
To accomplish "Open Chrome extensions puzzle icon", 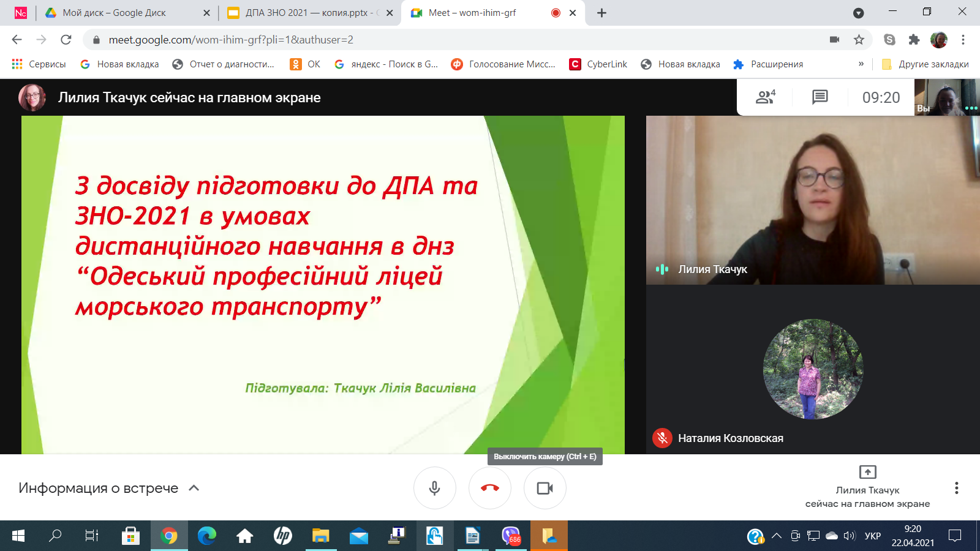I will pyautogui.click(x=914, y=40).
